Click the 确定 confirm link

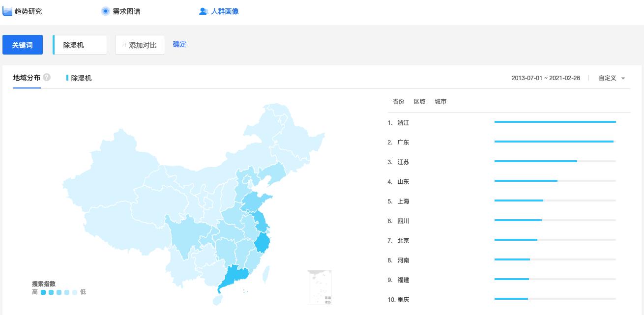click(179, 44)
